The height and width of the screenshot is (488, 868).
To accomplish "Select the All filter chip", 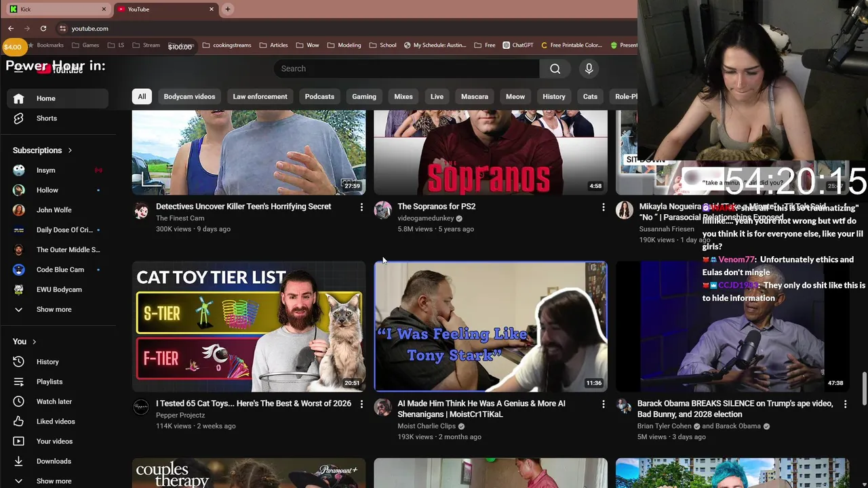I will [x=142, y=96].
